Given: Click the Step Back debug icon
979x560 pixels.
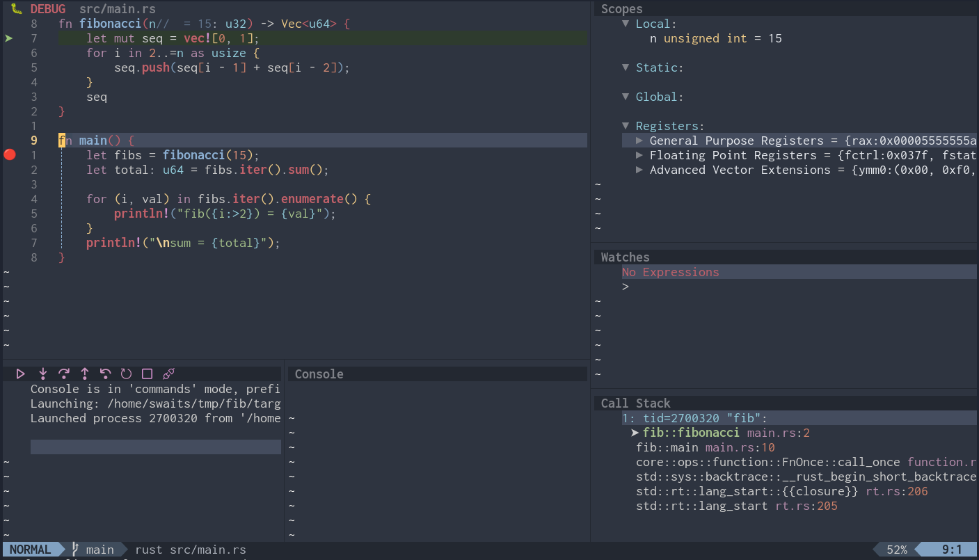Looking at the screenshot, I should click(x=106, y=374).
